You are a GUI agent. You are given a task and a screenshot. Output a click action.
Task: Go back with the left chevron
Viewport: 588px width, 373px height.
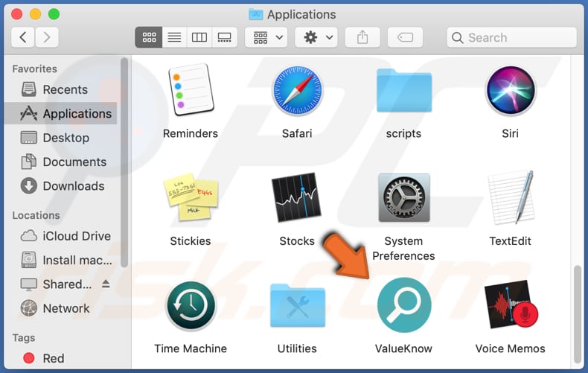pos(23,37)
